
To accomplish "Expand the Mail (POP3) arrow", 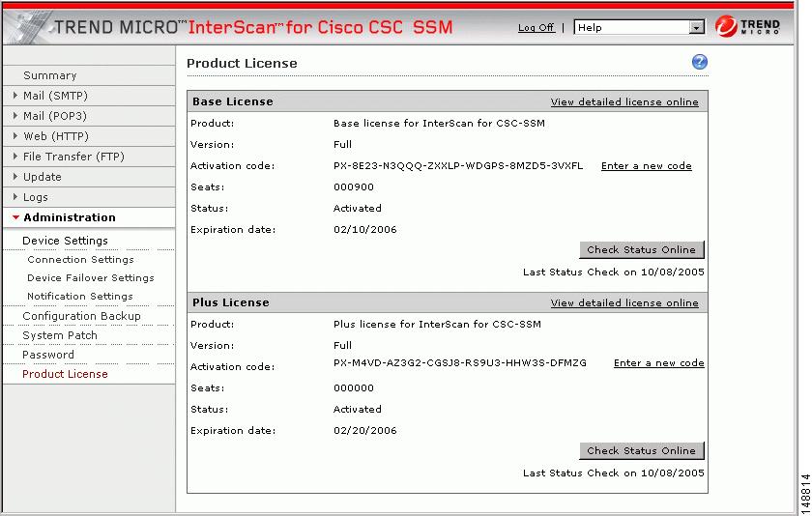I will (x=15, y=115).
